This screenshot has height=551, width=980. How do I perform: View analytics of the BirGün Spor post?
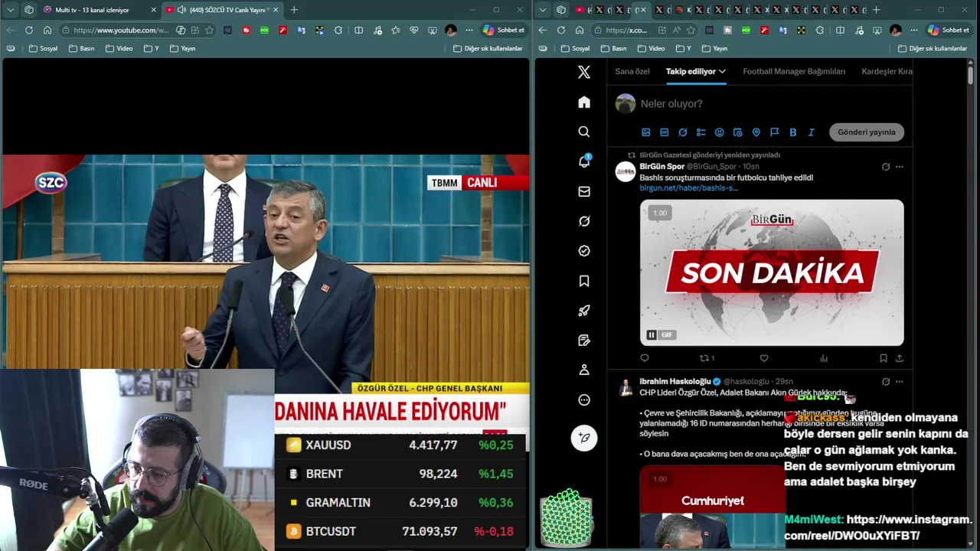824,358
